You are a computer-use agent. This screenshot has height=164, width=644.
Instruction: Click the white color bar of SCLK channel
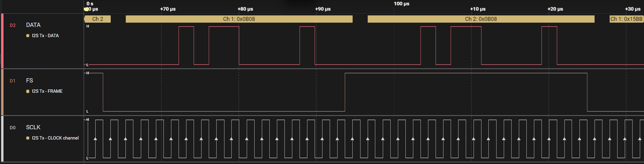[x=2, y=139]
